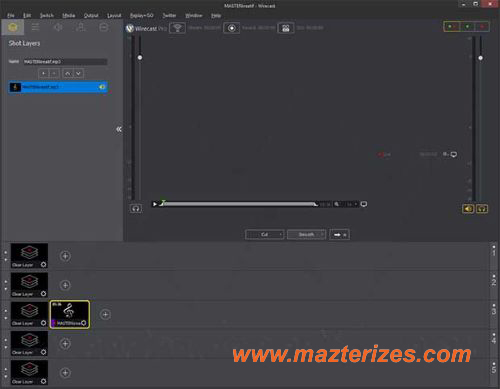The image size is (500, 389).
Task: Open gear settings on layer 4 Clear Layer
Action: coord(43,352)
